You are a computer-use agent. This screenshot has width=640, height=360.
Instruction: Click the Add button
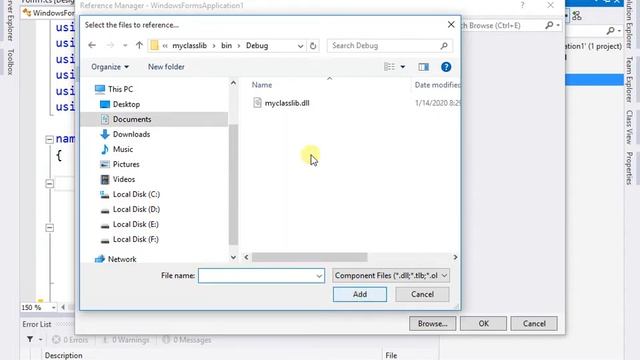pyautogui.click(x=360, y=294)
